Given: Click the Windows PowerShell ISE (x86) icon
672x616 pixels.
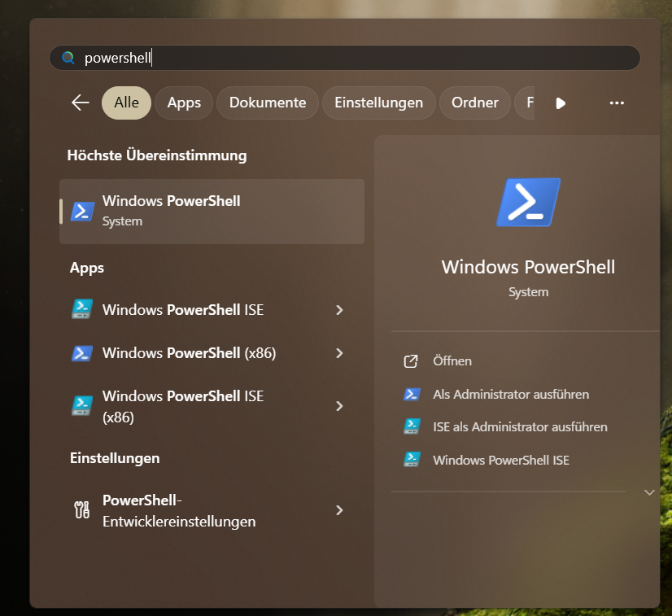Looking at the screenshot, I should [x=82, y=405].
